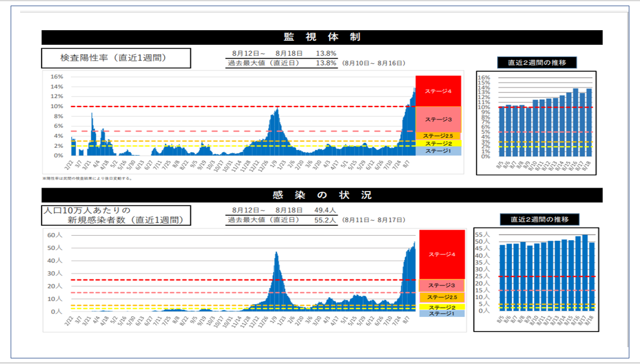Click the footnote text below the positivity chart
This screenshot has width=640, height=364.
click(x=87, y=179)
